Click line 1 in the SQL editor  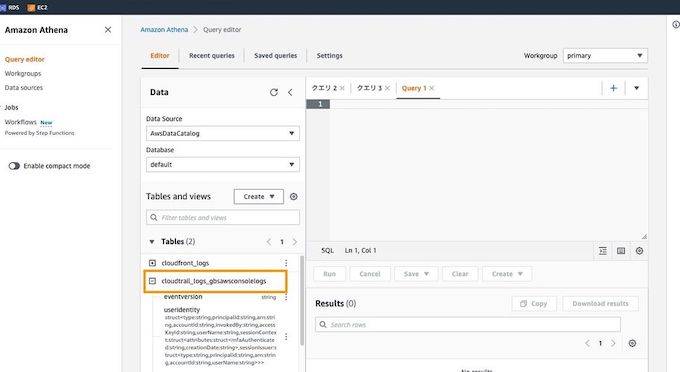click(488, 104)
